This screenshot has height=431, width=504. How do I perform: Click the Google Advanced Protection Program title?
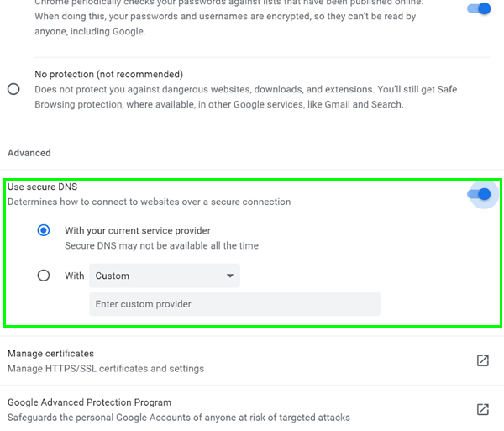click(89, 402)
